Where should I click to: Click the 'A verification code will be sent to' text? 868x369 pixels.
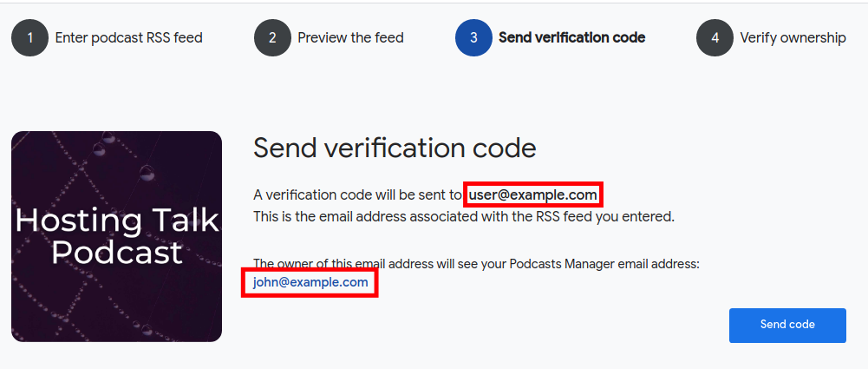pyautogui.click(x=357, y=194)
